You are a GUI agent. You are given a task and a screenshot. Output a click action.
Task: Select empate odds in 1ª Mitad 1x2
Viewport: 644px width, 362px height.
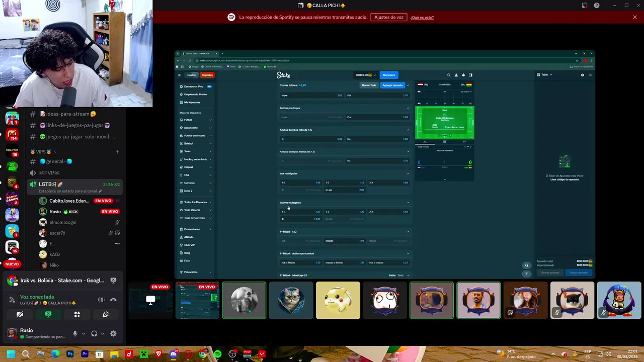(x=345, y=241)
